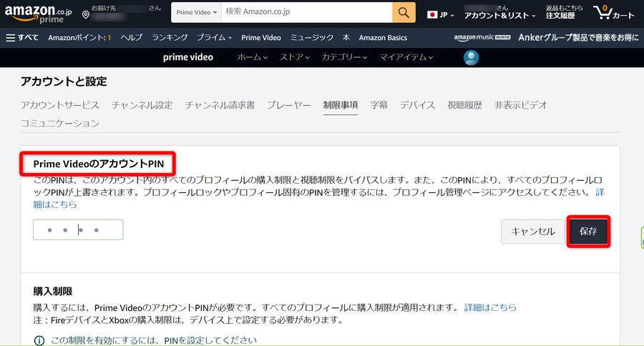The width and height of the screenshot is (644, 346).
Task: Click the info icon beside PIN notice
Action: coord(39,340)
